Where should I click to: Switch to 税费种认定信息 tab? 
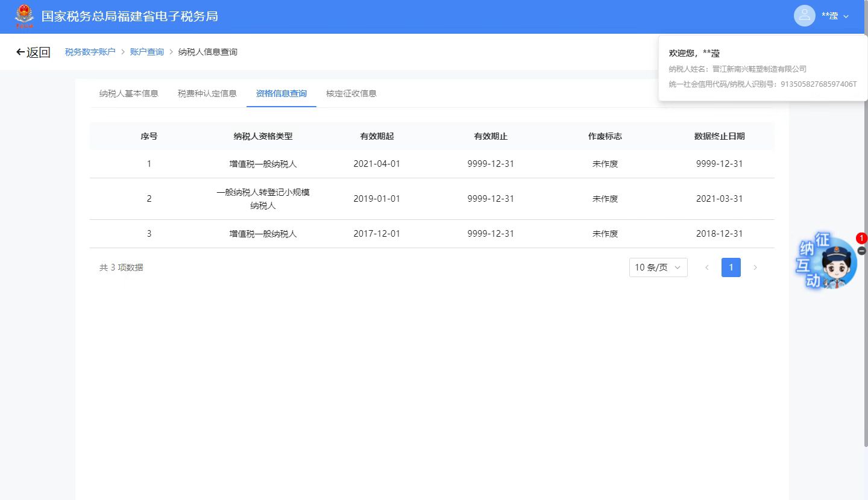click(x=207, y=93)
